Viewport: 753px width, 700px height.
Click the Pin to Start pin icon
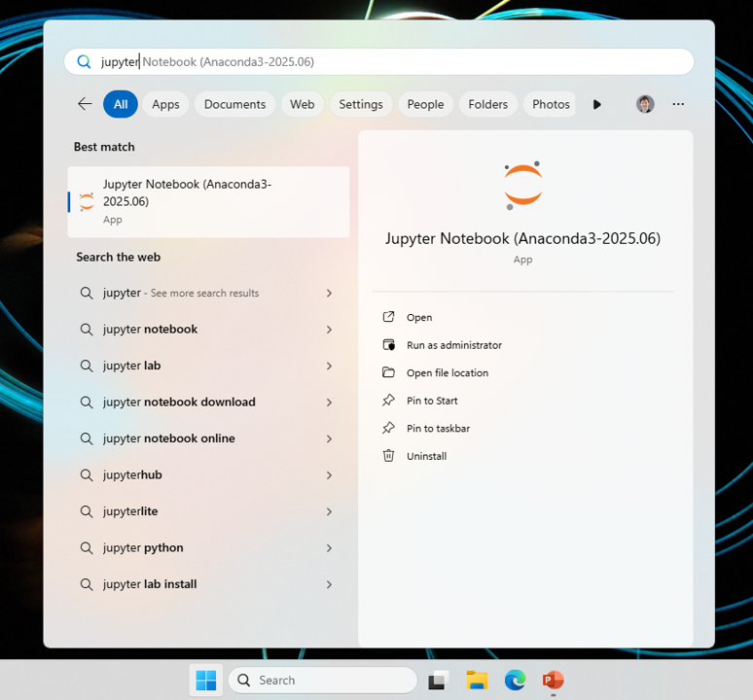pyautogui.click(x=388, y=401)
